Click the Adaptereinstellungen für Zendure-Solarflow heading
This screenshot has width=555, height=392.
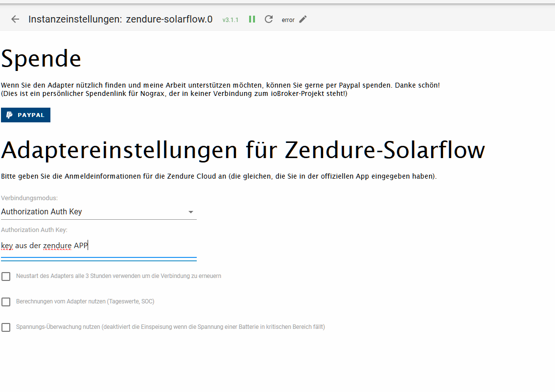pos(243,150)
